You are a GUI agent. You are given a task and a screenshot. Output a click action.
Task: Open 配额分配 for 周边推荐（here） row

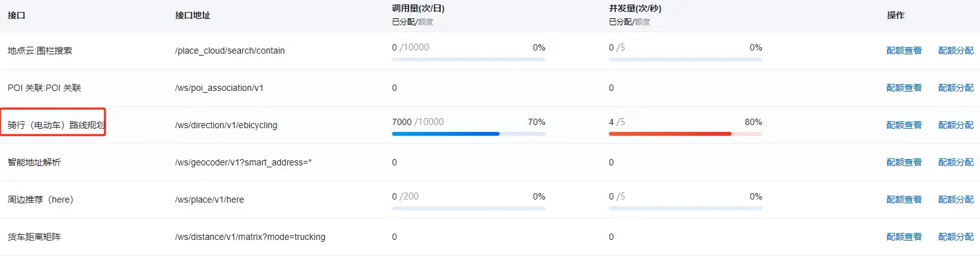955,199
